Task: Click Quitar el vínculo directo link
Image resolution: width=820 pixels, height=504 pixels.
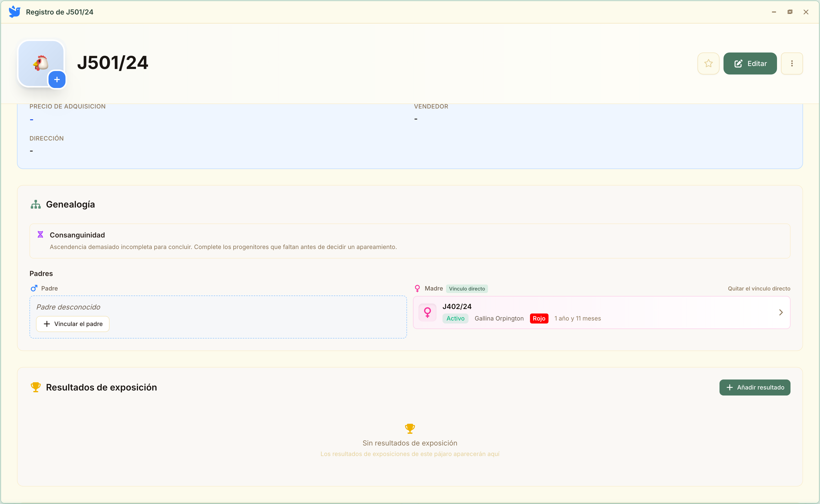Action: pyautogui.click(x=759, y=289)
